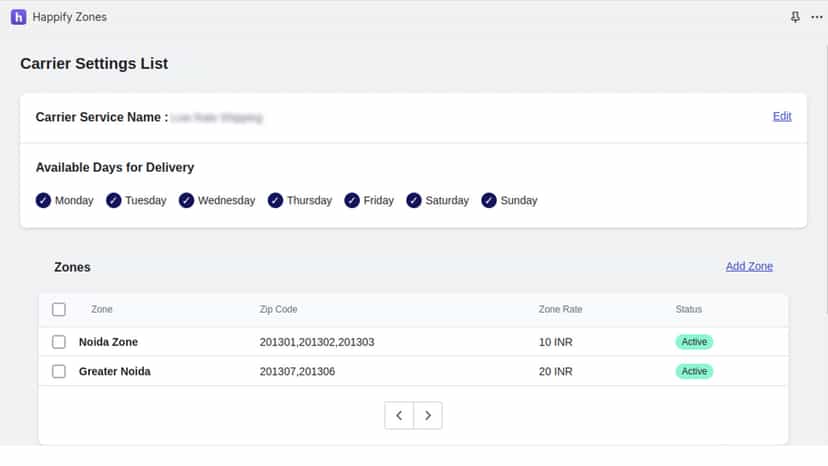Check the Greater Noida row checkbox
This screenshot has width=828, height=466.
[59, 371]
